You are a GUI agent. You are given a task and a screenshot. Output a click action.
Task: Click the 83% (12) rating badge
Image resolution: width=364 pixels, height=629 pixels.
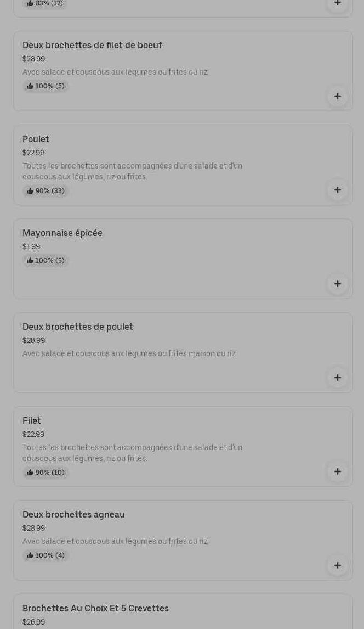[45, 3]
